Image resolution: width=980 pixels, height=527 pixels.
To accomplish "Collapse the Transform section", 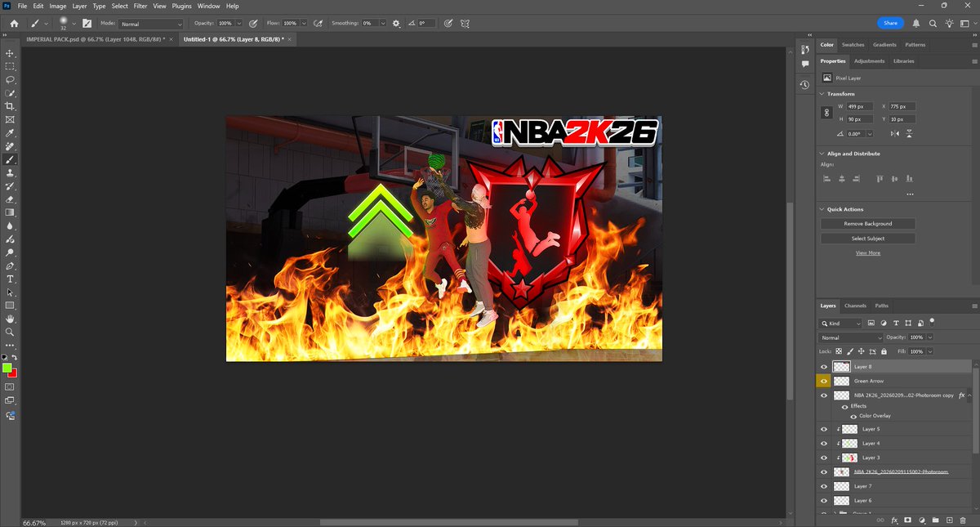I will [x=822, y=94].
